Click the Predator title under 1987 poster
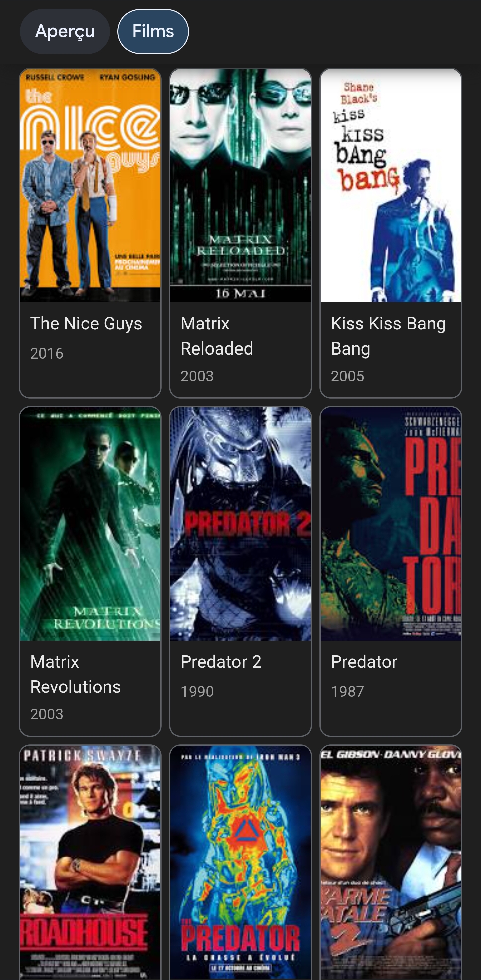481x980 pixels. [364, 662]
